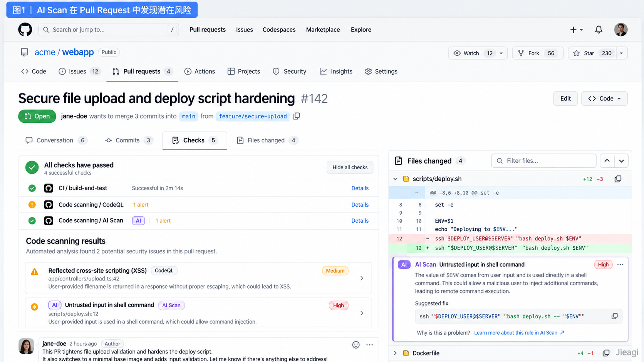Open Details for CI / build-and-test
644x362 pixels.
[360, 188]
